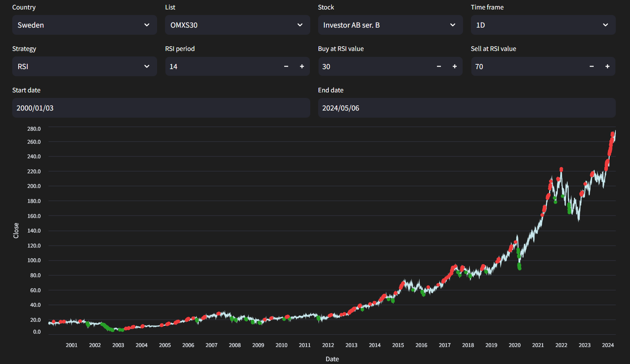Click the Sell at RSI value field showing 70
Image resolution: width=630 pixels, height=364 pixels.
527,66
